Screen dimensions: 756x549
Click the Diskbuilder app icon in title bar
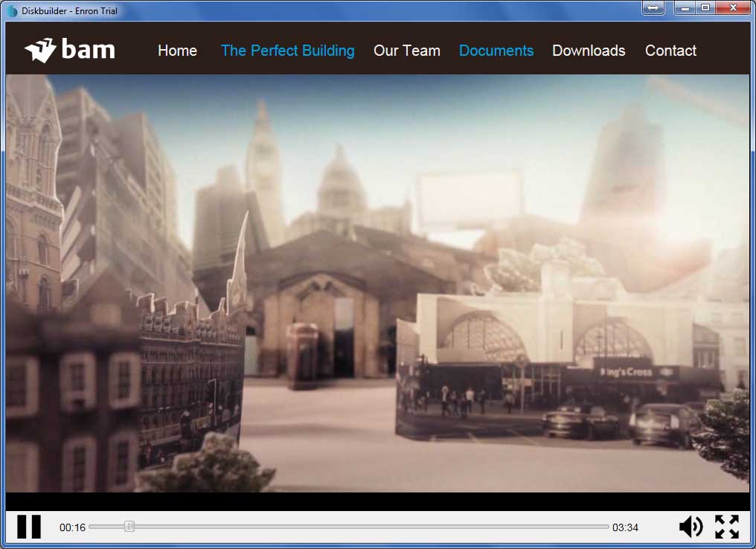point(12,10)
